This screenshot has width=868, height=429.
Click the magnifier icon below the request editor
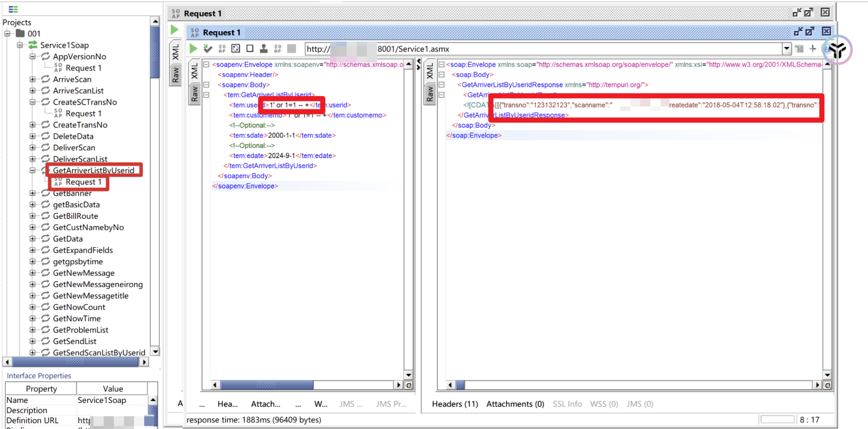(409, 385)
